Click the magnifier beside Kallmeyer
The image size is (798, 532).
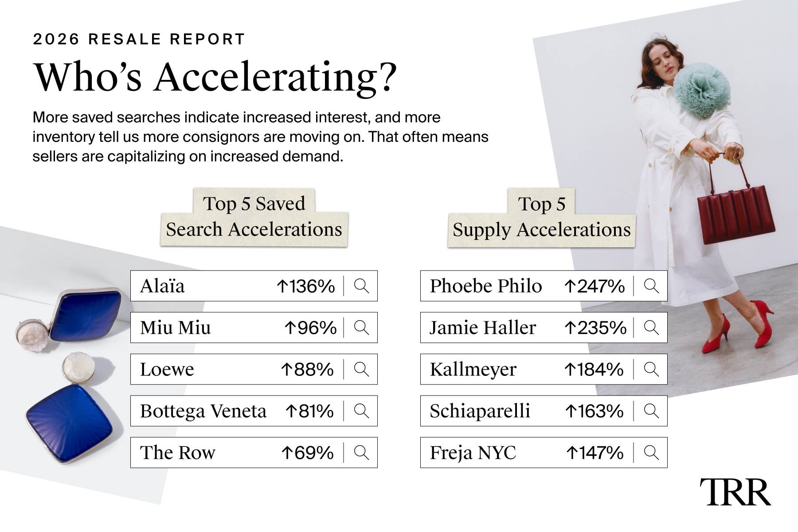[651, 369]
